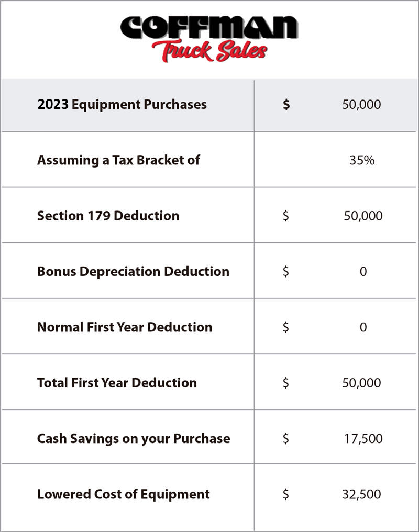Select the 50,000 Equipment Purchases amount
This screenshot has width=419, height=532.
pos(361,104)
